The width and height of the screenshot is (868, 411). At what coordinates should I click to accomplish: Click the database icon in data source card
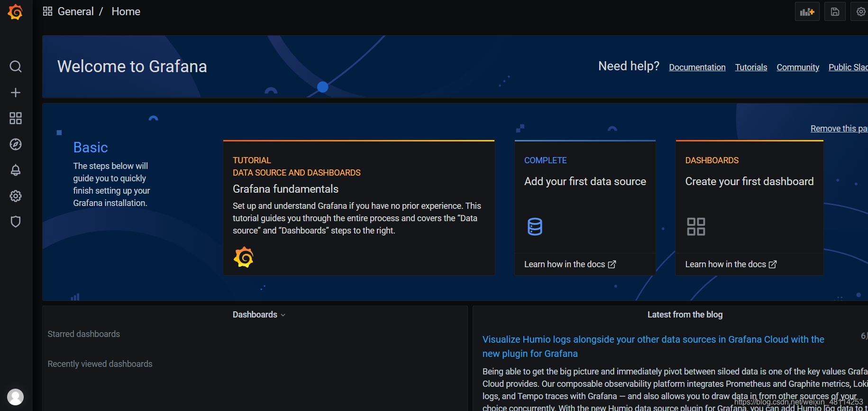pos(535,226)
